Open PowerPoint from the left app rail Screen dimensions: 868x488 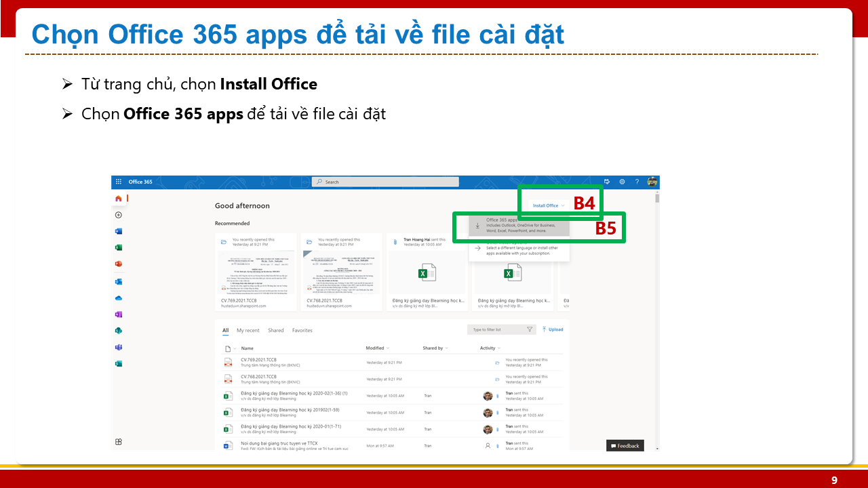coord(118,263)
